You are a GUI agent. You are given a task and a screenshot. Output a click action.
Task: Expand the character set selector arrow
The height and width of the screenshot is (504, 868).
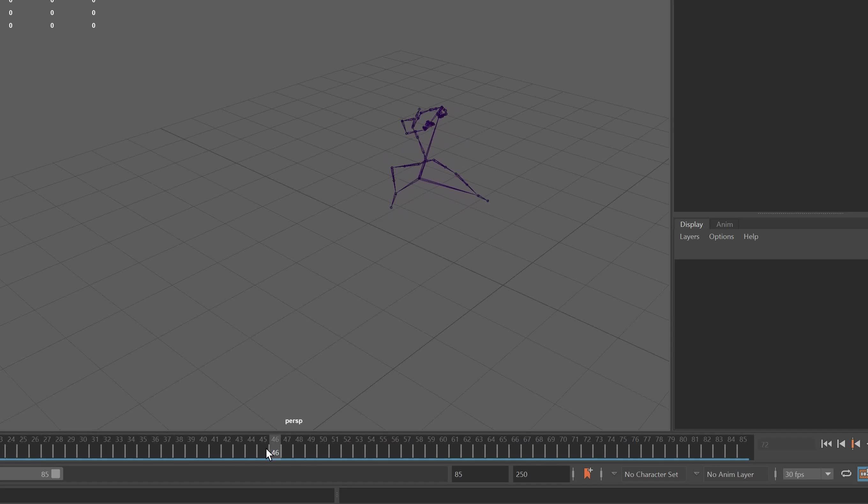click(614, 474)
